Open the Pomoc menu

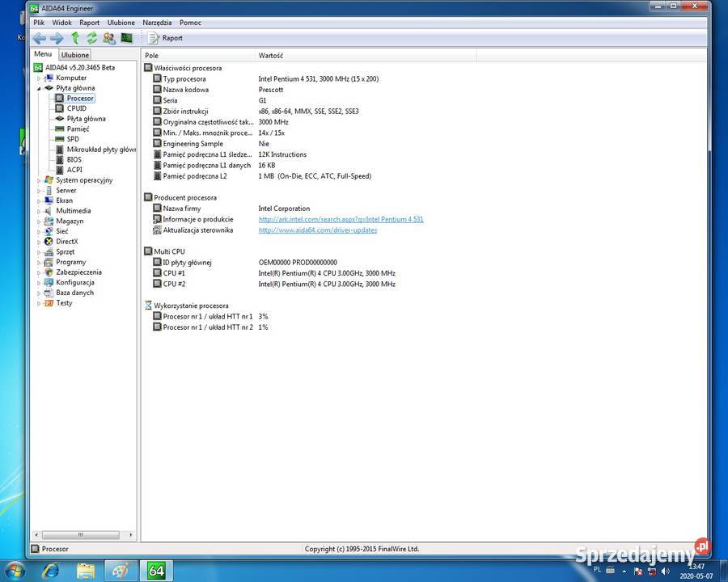(x=190, y=23)
